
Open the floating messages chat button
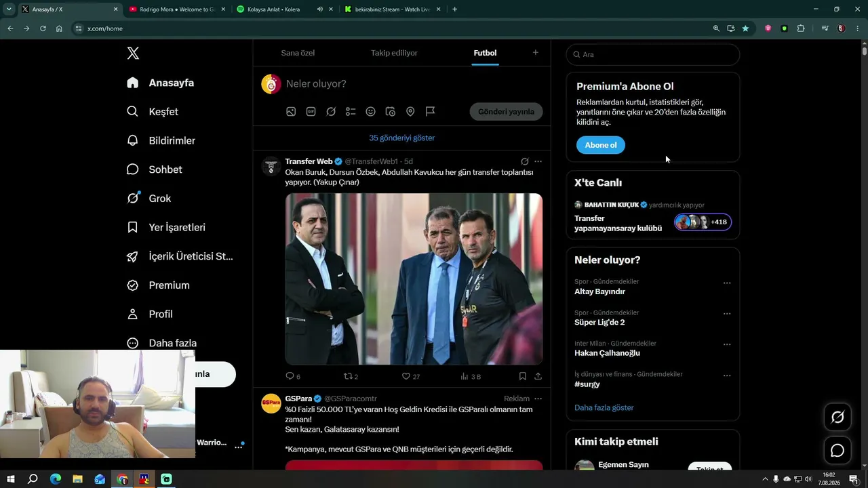[x=837, y=451]
